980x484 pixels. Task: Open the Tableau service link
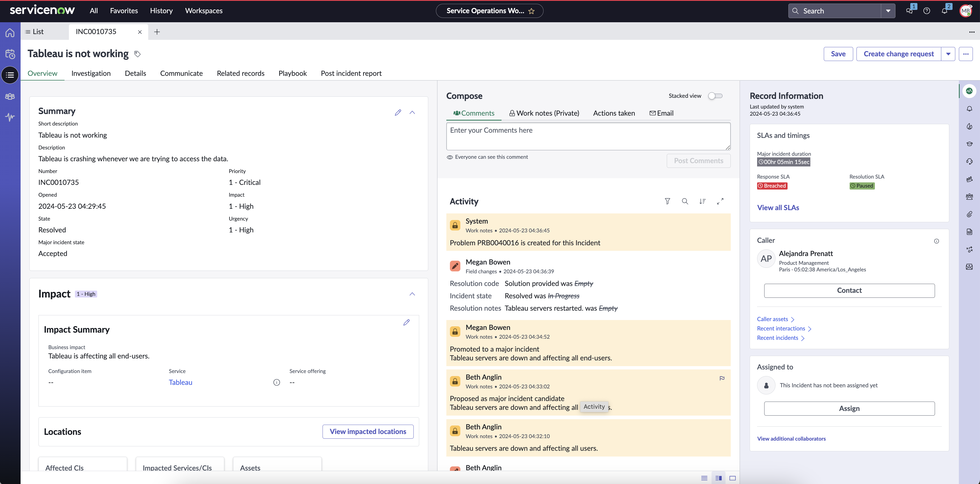tap(181, 382)
